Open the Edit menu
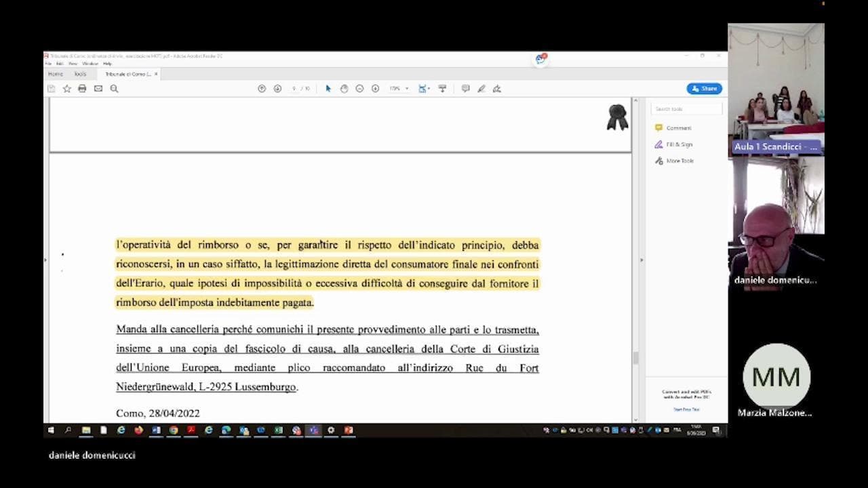Viewport: 868px width, 488px height. pyautogui.click(x=58, y=64)
